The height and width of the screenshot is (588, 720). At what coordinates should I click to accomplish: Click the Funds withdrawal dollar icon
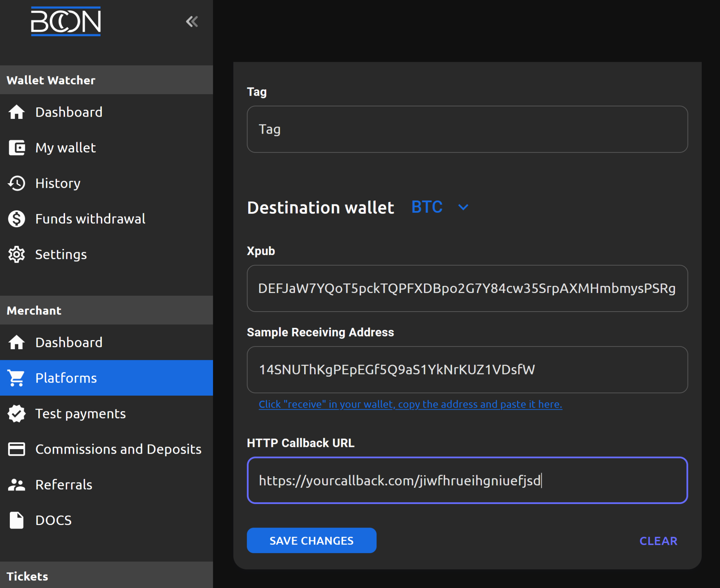(x=17, y=219)
